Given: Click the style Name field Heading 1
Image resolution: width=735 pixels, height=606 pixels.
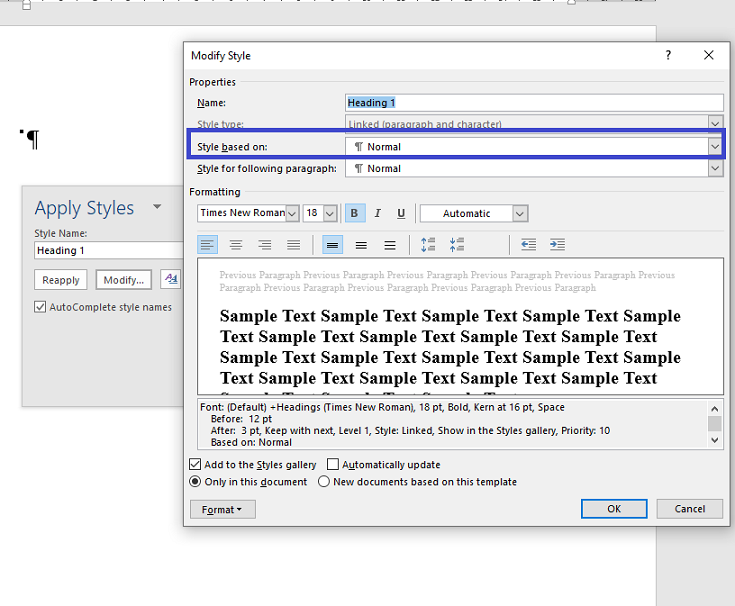Looking at the screenshot, I should (534, 103).
